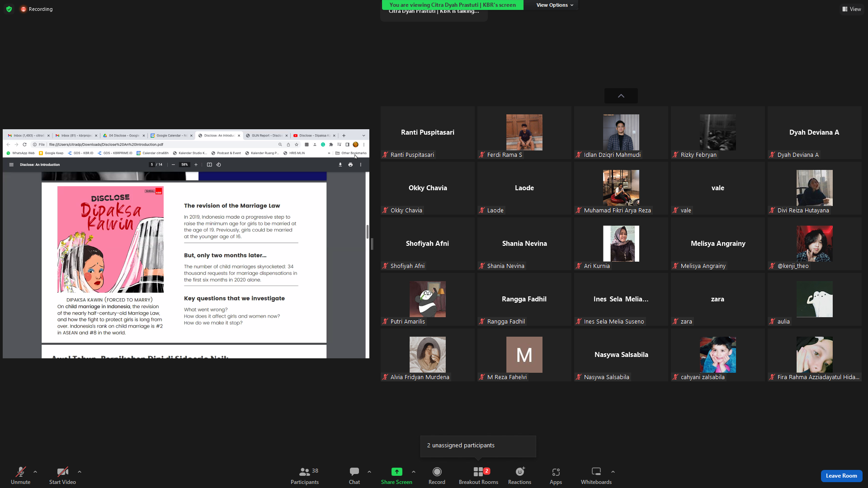The image size is (868, 488).
Task: Click the browser reload icon in shared screen
Action: coord(24,145)
